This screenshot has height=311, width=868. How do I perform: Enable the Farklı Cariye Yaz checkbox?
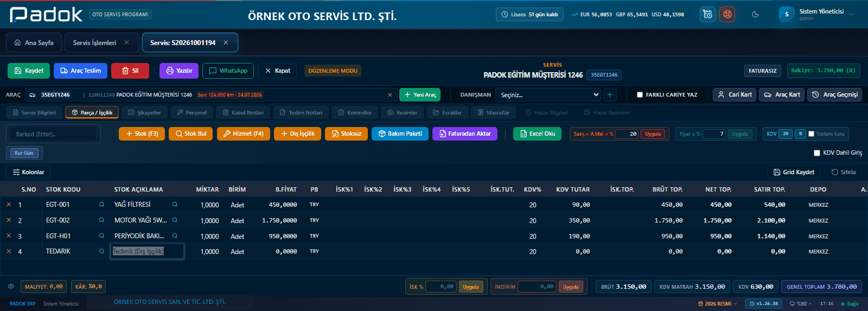(640, 94)
